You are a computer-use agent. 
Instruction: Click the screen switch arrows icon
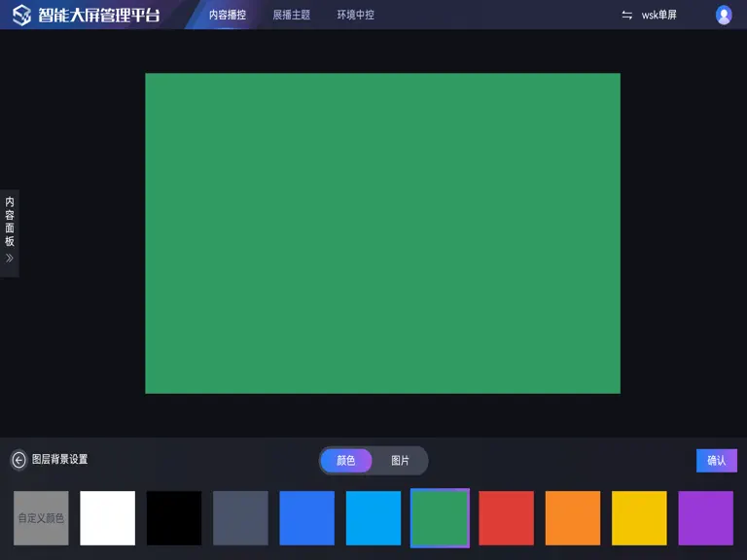[x=627, y=16]
